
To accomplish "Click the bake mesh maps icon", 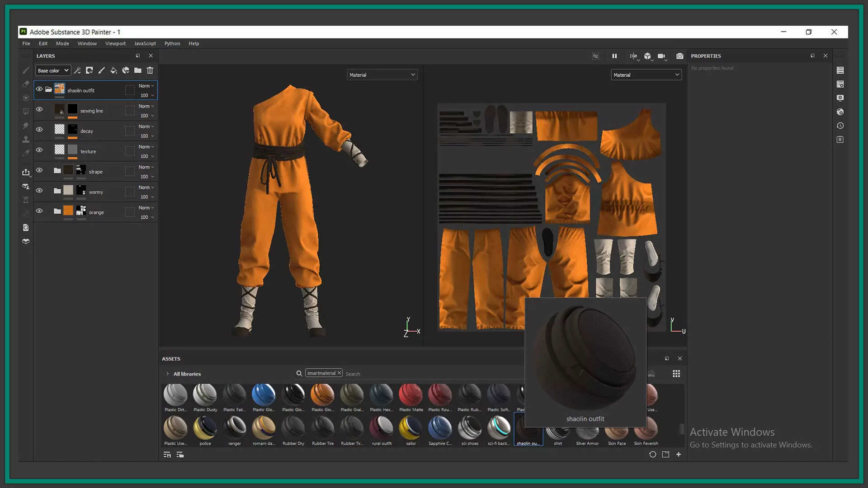I will (x=26, y=186).
